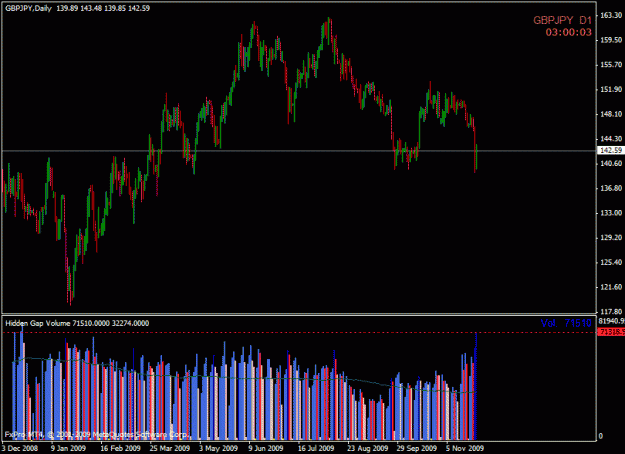Click the 16 Feb 2009 date label
Viewport: 625px width, 454px height.
tap(120, 448)
